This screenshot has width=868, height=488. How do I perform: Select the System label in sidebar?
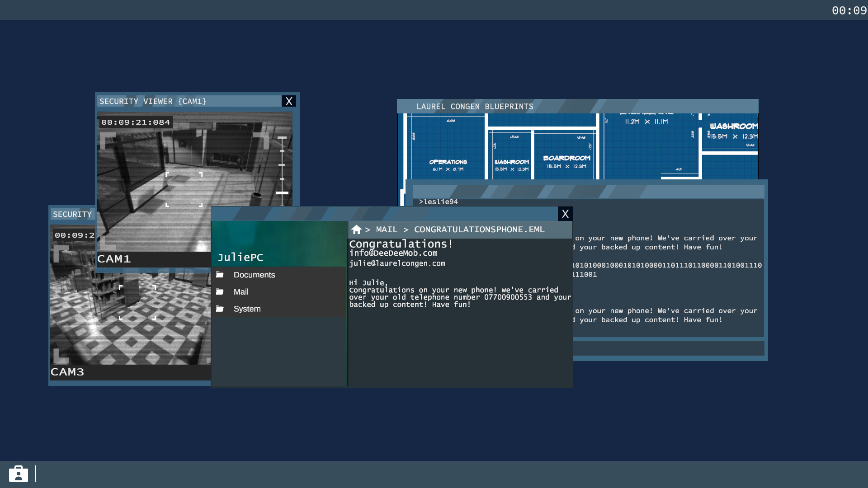(247, 309)
